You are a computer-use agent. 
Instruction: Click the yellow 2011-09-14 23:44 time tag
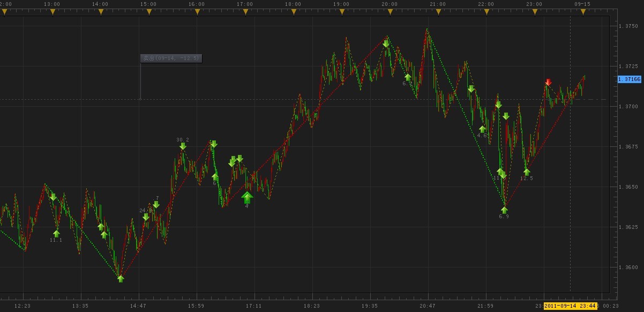(570, 306)
